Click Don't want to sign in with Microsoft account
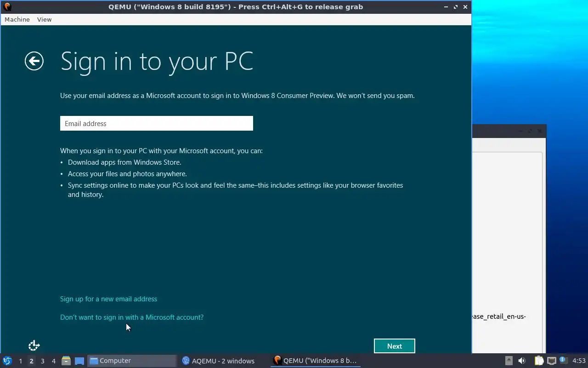Viewport: 588px width, 368px height. [x=132, y=317]
